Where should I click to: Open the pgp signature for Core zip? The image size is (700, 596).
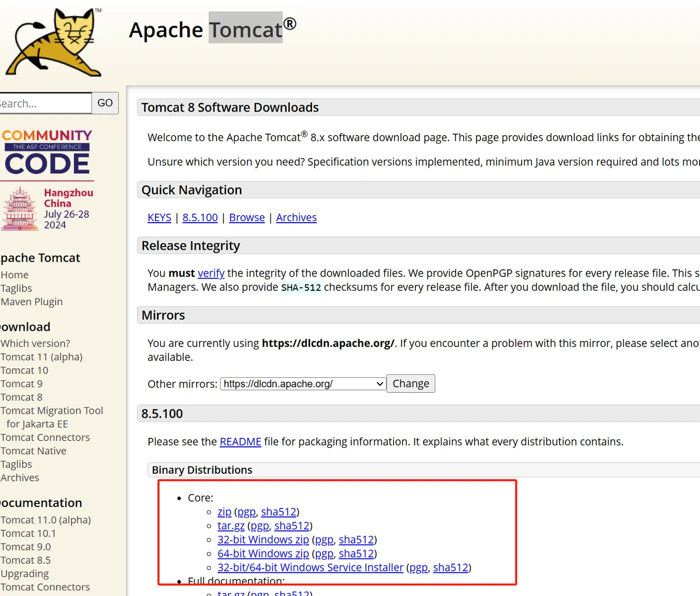click(246, 512)
